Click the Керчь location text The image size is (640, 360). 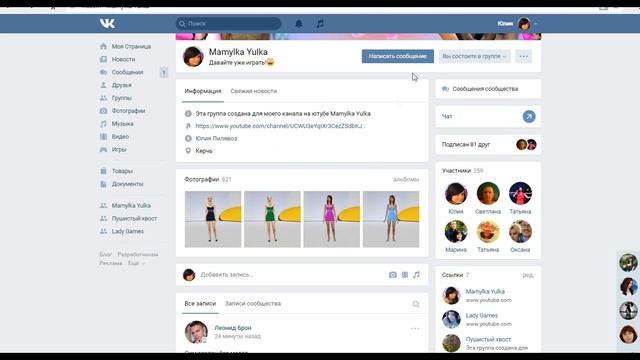(x=204, y=151)
